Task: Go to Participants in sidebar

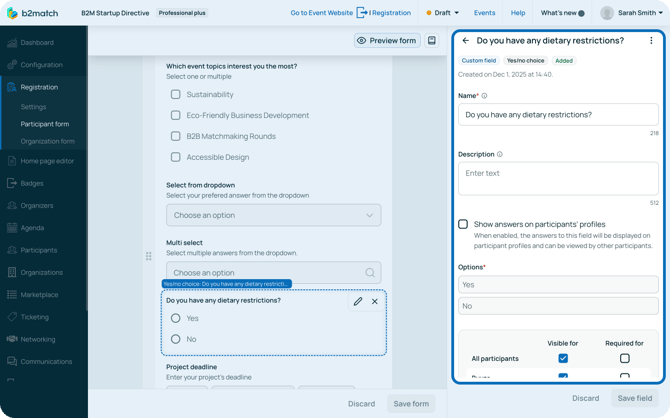Action: click(x=39, y=250)
